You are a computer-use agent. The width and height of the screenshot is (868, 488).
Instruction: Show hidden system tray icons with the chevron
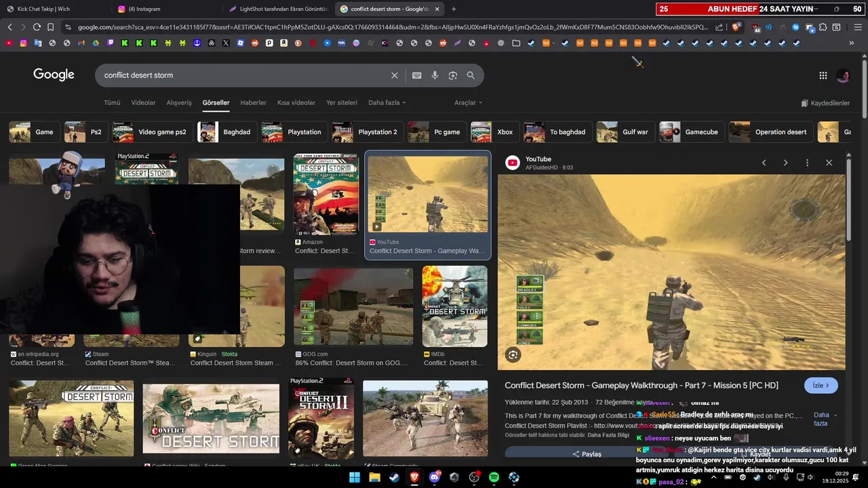[x=713, y=477]
